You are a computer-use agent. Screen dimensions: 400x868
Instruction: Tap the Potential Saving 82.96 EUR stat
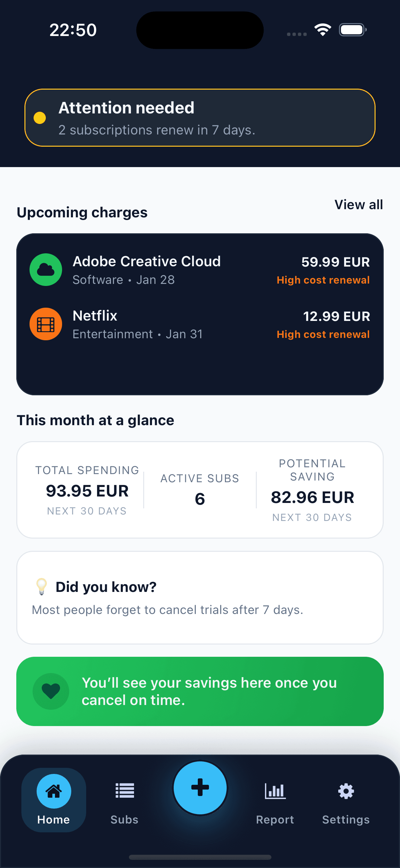(312, 497)
